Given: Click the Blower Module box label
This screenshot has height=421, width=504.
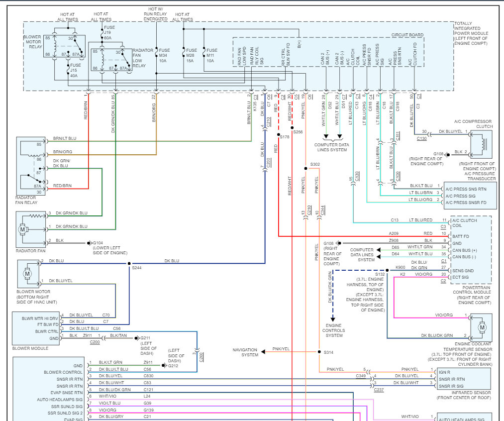Looking at the screenshot, I should click(30, 348).
